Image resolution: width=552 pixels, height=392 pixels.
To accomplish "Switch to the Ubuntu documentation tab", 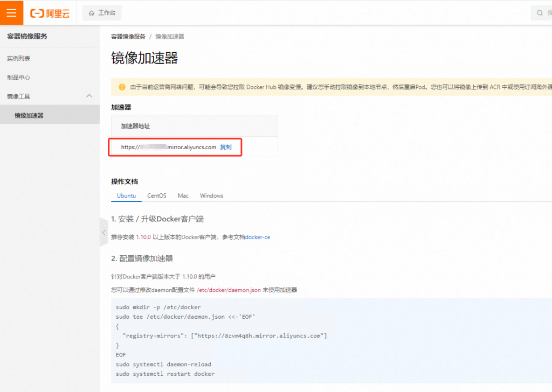I will [x=126, y=195].
